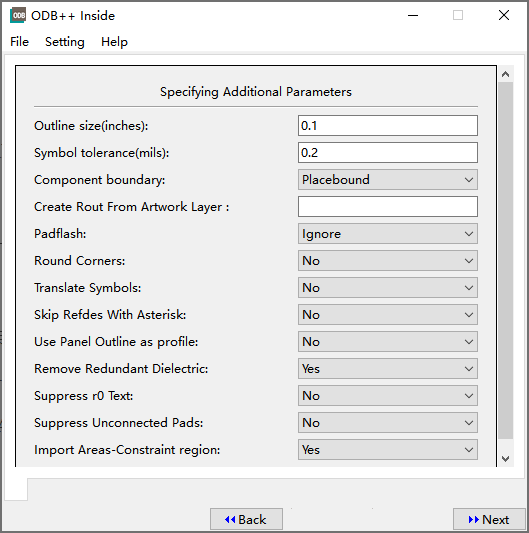Click the ODB++ Inside app icon
This screenshot has width=529, height=533.
coord(18,15)
